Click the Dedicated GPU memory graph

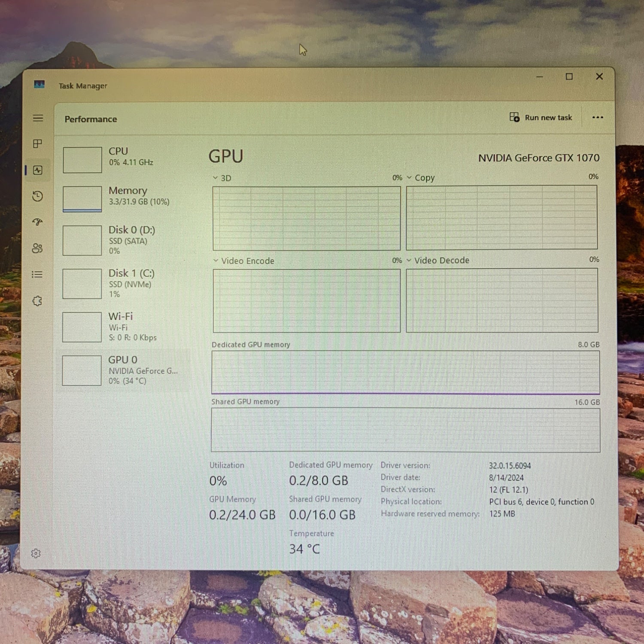[x=405, y=372]
